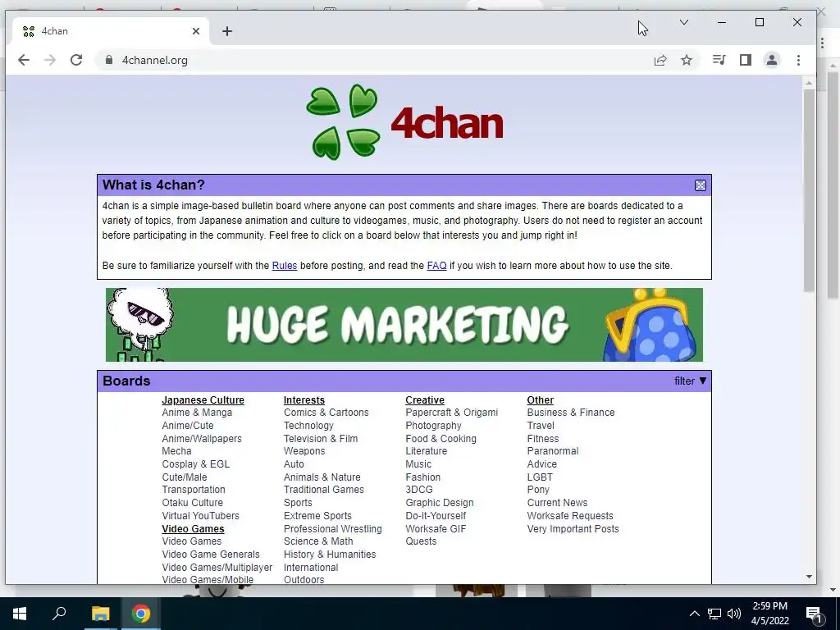Open the Worksafe GIF board
Image resolution: width=840 pixels, height=630 pixels.
click(436, 528)
